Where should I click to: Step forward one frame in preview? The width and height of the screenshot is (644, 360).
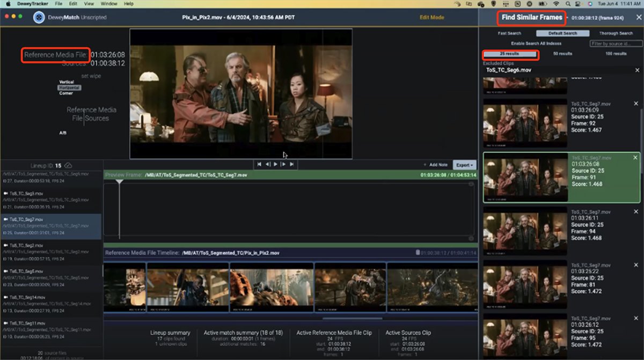[283, 164]
